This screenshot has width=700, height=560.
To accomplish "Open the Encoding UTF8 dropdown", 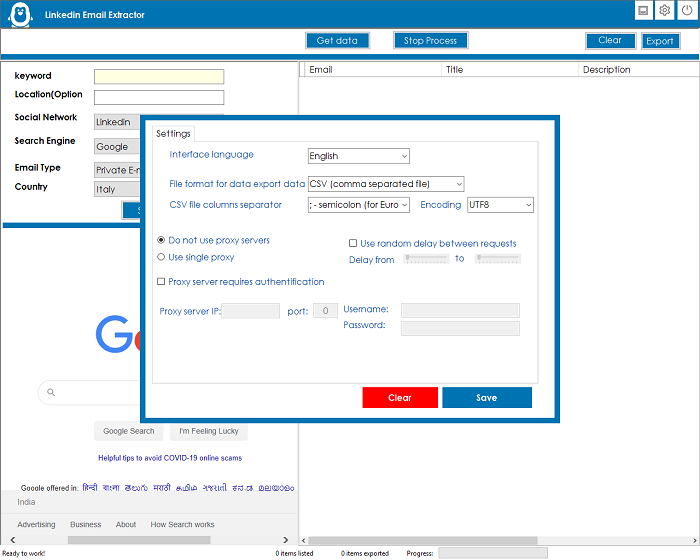I will coord(500,205).
